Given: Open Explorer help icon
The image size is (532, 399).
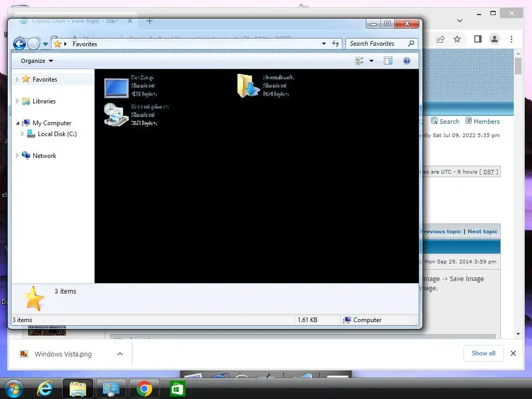Looking at the screenshot, I should [x=406, y=61].
